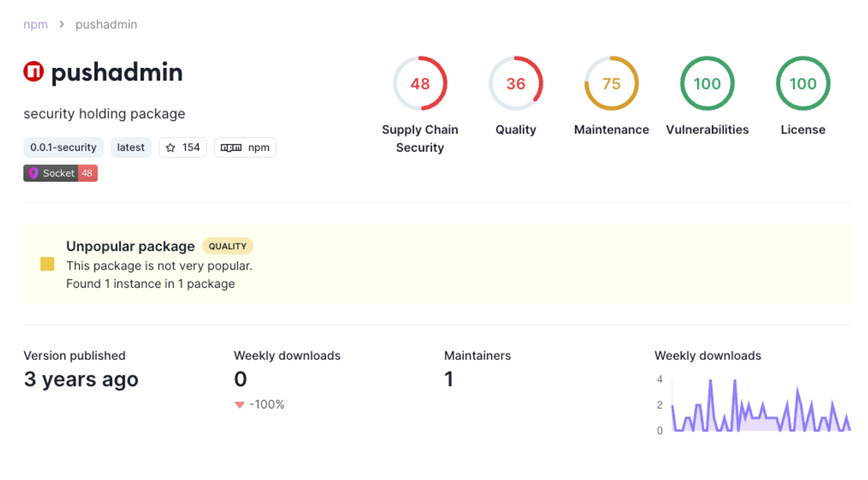
Task: Open the Maintenance score circle showing 75
Action: tap(611, 84)
